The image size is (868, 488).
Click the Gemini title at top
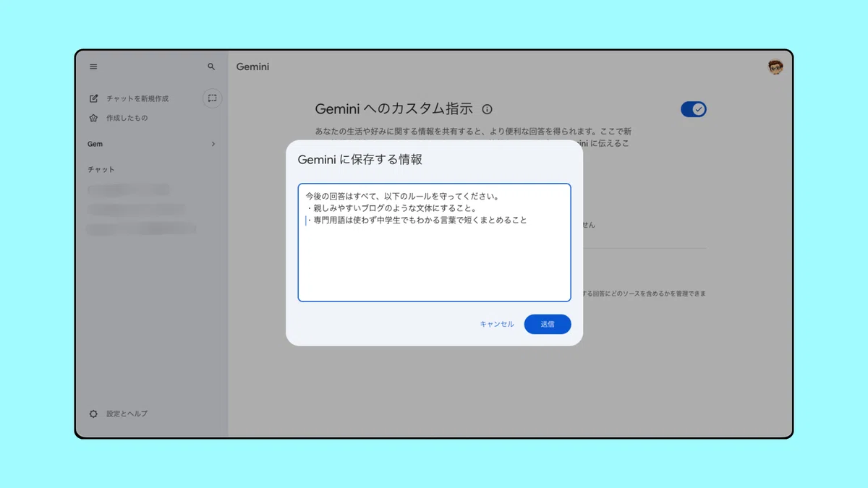click(x=252, y=67)
